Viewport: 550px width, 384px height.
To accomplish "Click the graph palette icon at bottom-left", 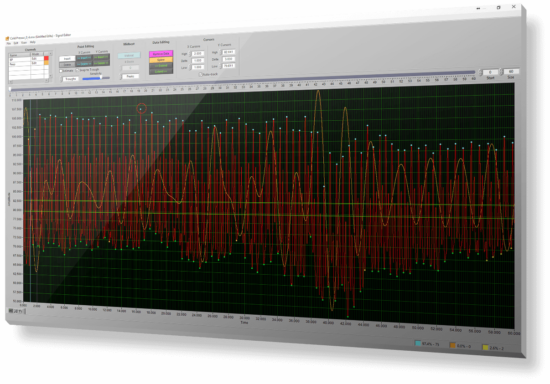I will pos(11,311).
